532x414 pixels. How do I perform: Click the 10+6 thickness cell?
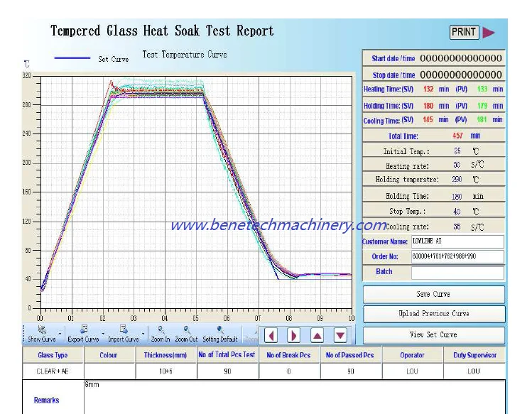coord(165,371)
